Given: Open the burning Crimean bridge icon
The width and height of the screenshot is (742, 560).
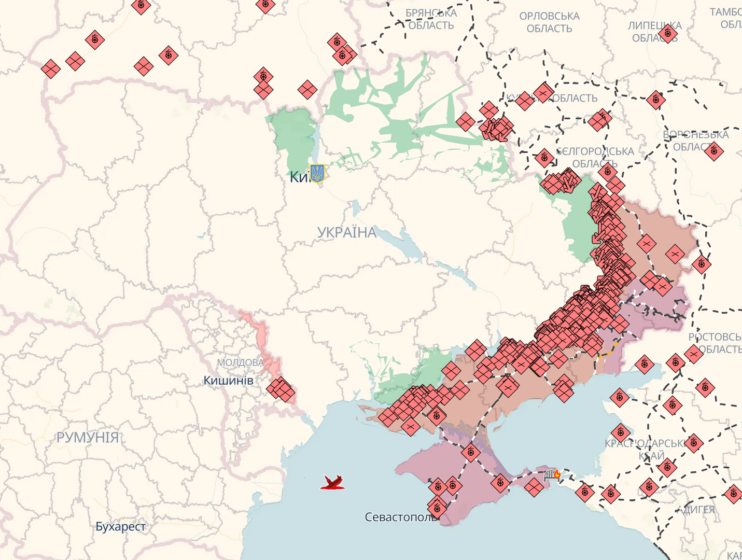Looking at the screenshot, I should click(x=552, y=475).
